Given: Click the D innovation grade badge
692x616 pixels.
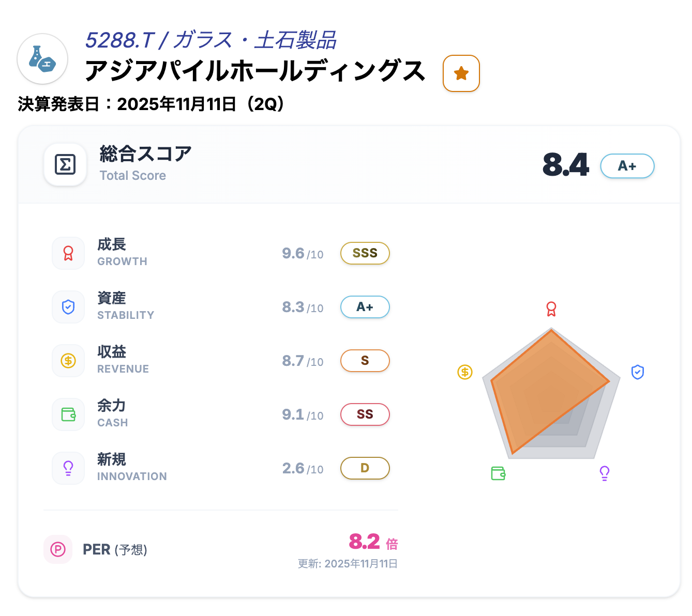Looking at the screenshot, I should [365, 468].
